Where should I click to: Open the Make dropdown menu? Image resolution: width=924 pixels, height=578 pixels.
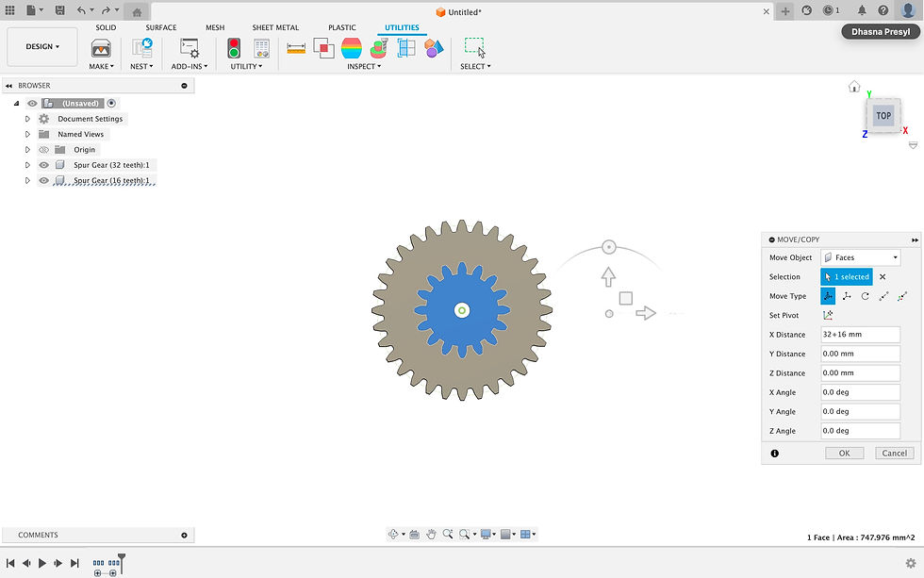coord(102,67)
